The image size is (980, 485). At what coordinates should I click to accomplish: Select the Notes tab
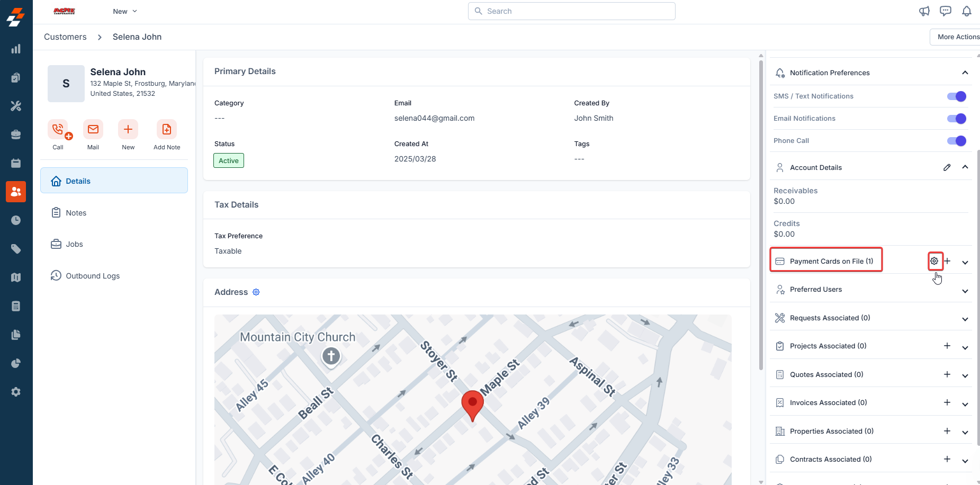114,213
